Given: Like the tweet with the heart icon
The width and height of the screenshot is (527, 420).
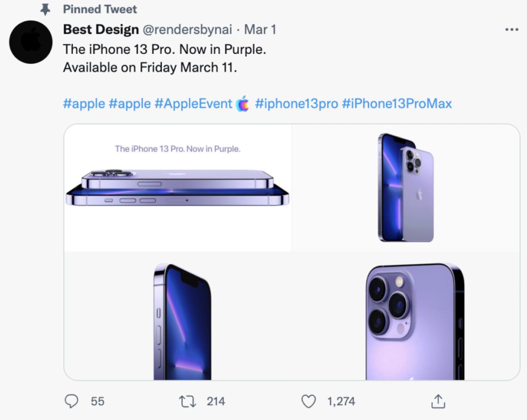Looking at the screenshot, I should click(x=309, y=401).
